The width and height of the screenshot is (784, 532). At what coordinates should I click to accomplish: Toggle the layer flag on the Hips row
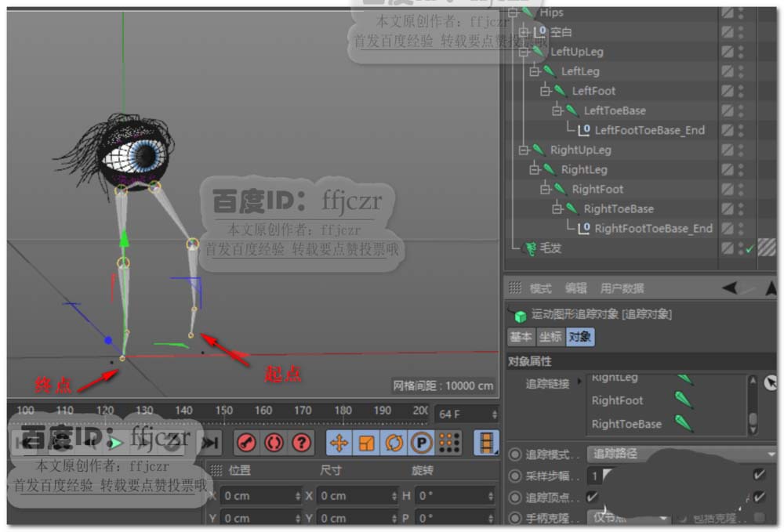tap(728, 13)
